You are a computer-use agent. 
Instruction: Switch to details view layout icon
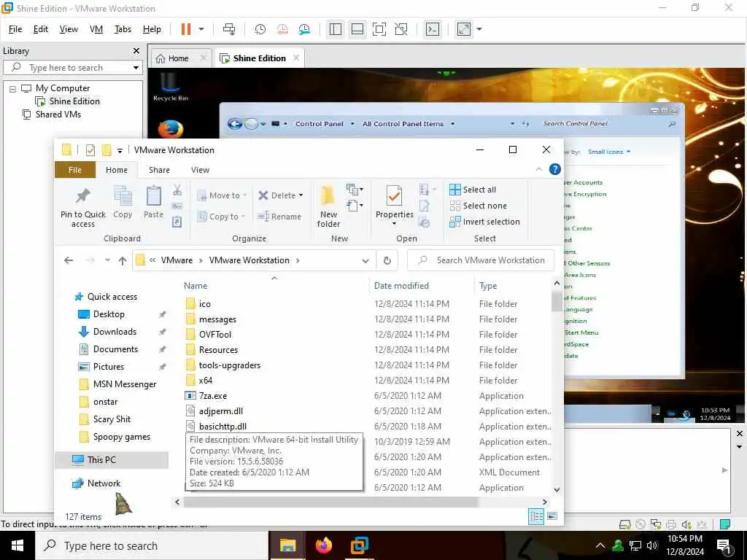pos(536,517)
